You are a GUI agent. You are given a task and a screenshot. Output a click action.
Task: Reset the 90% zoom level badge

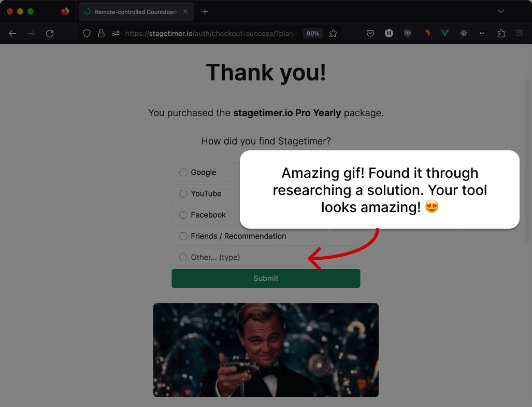[x=313, y=33]
